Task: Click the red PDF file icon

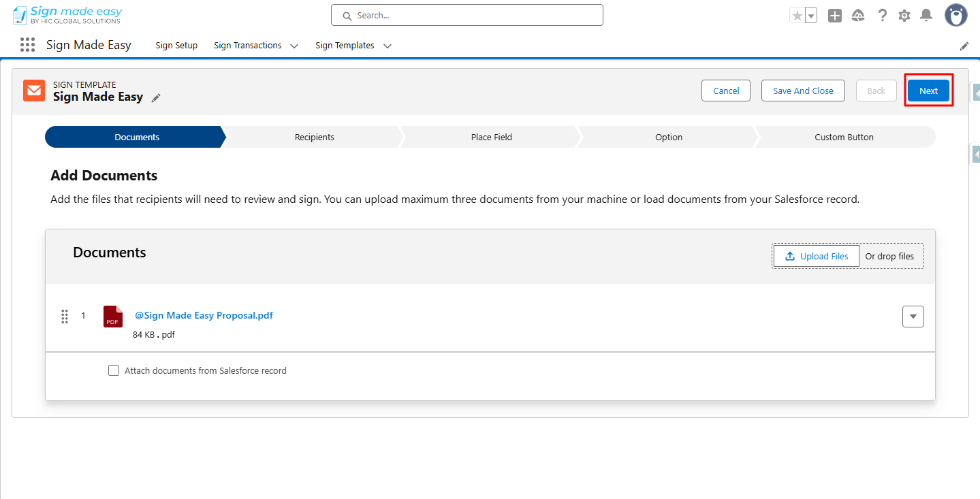Action: tap(112, 316)
